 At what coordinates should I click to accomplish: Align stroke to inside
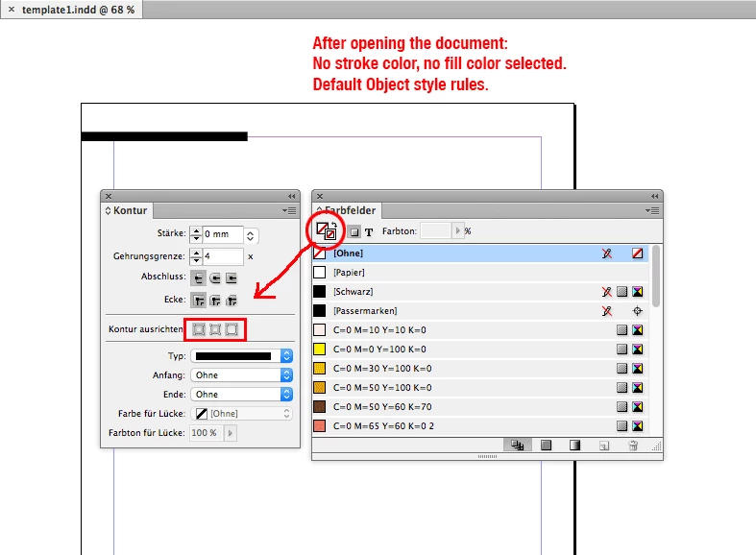[x=215, y=329]
